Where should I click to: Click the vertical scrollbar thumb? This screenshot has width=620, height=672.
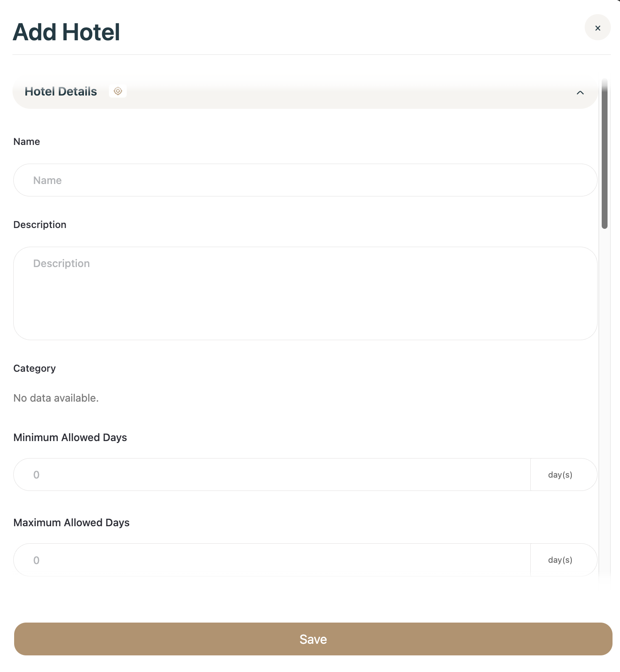[x=605, y=154]
